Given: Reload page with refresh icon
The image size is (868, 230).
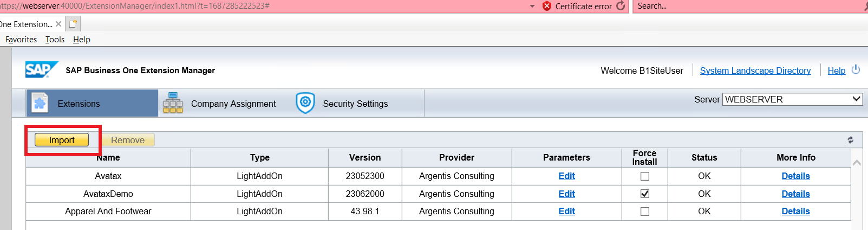Looking at the screenshot, I should tap(621, 6).
